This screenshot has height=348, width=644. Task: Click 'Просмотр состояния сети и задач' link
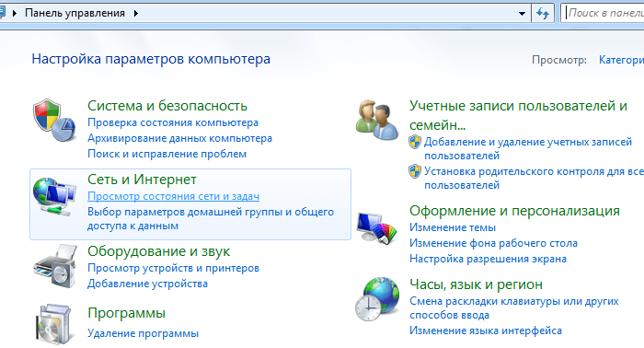(x=173, y=196)
